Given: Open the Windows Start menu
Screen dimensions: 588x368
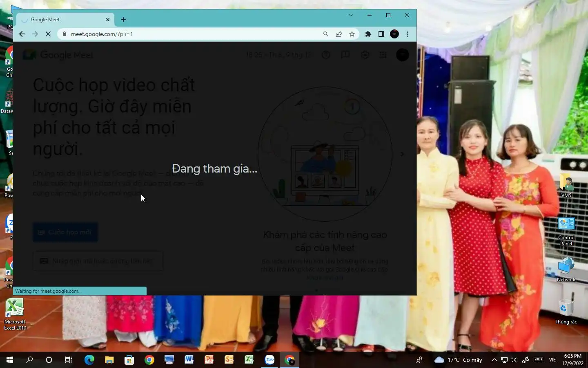Looking at the screenshot, I should point(10,360).
